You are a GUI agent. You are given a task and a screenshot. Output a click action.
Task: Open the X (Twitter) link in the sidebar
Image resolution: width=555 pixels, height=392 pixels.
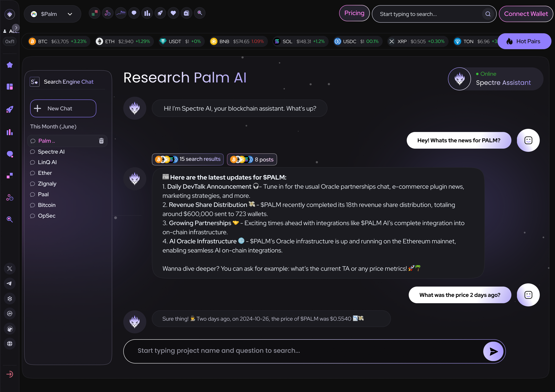(10, 269)
